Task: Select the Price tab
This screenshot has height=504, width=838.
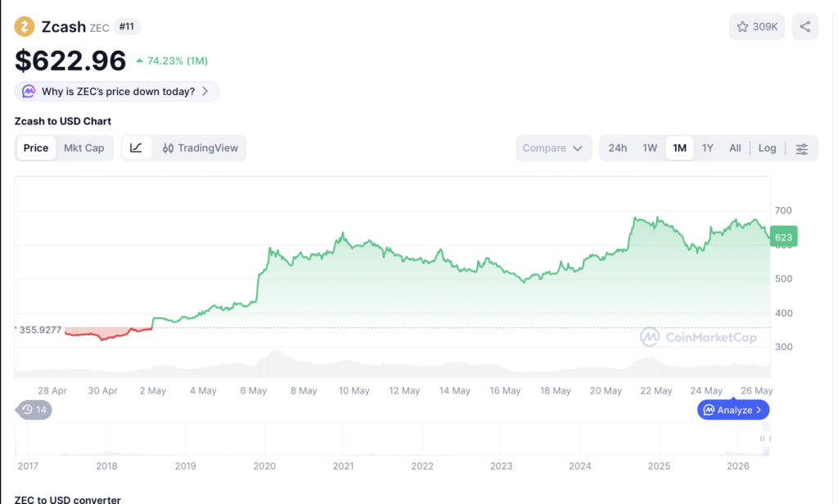Action: [x=36, y=148]
